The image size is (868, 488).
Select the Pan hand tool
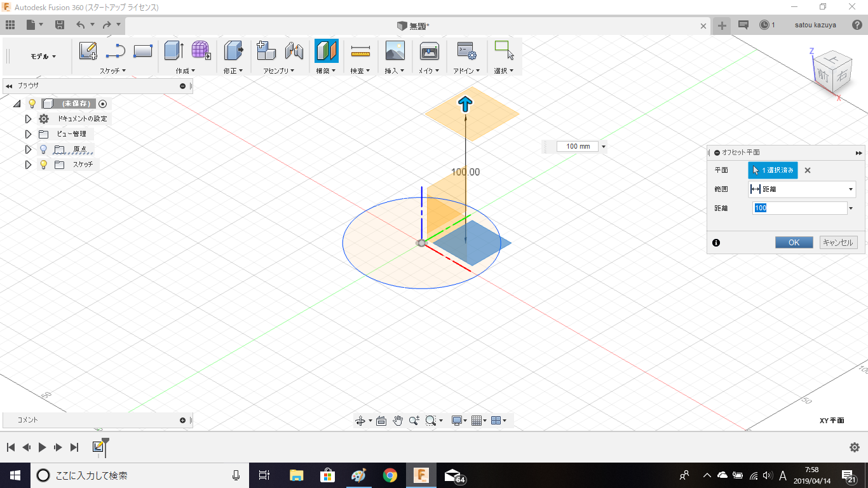pos(398,420)
